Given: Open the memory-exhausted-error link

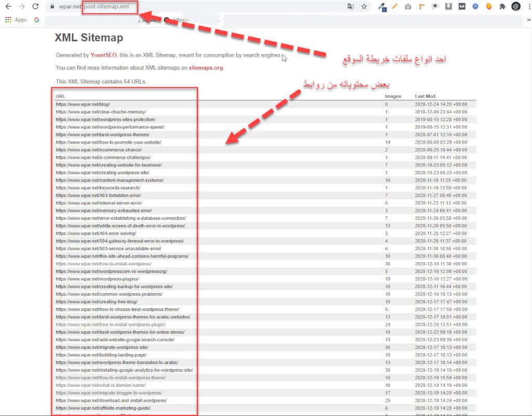Looking at the screenshot, I should pos(104,211).
